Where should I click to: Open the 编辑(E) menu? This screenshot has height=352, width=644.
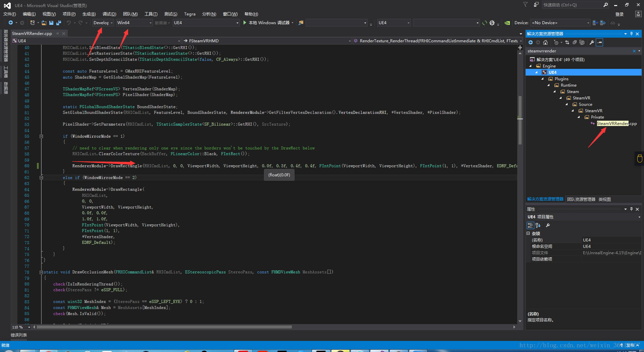point(29,14)
